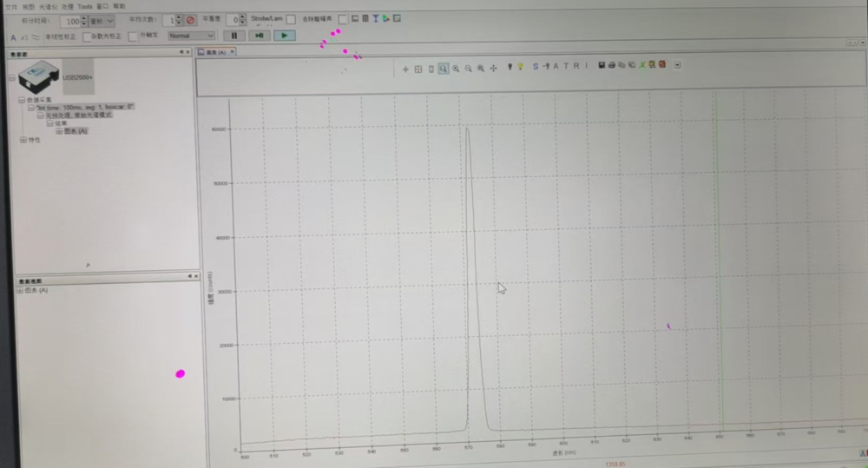
Task: Click the green arrow icon in top toolbar
Action: 386,19
